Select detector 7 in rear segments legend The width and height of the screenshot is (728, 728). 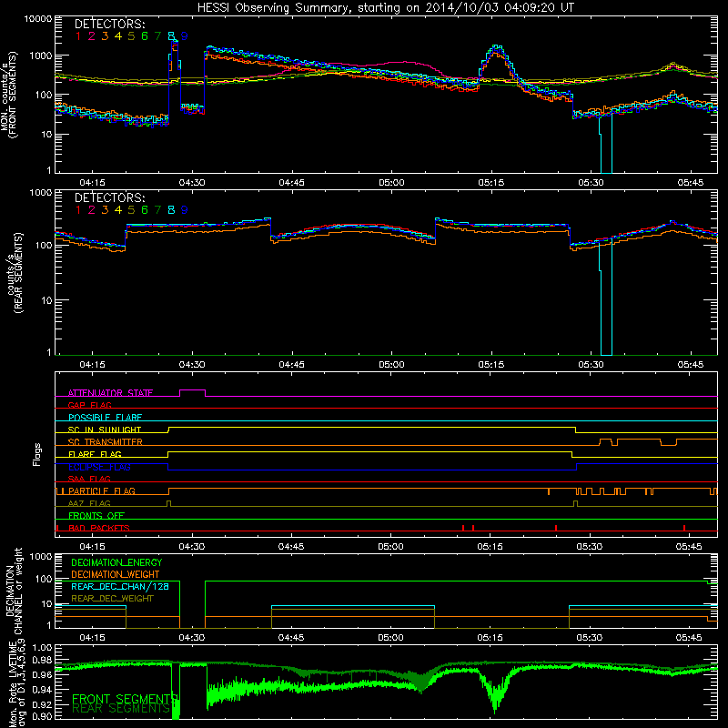[x=157, y=210]
